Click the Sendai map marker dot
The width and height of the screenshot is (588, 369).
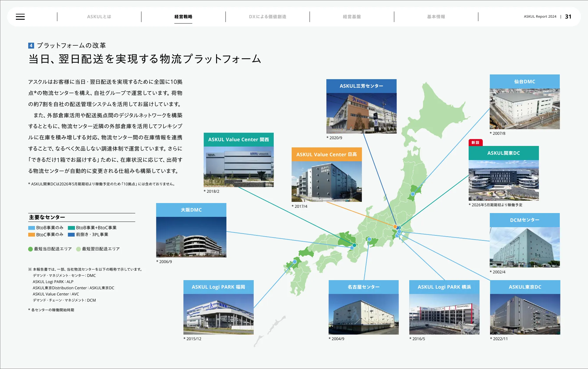click(413, 194)
